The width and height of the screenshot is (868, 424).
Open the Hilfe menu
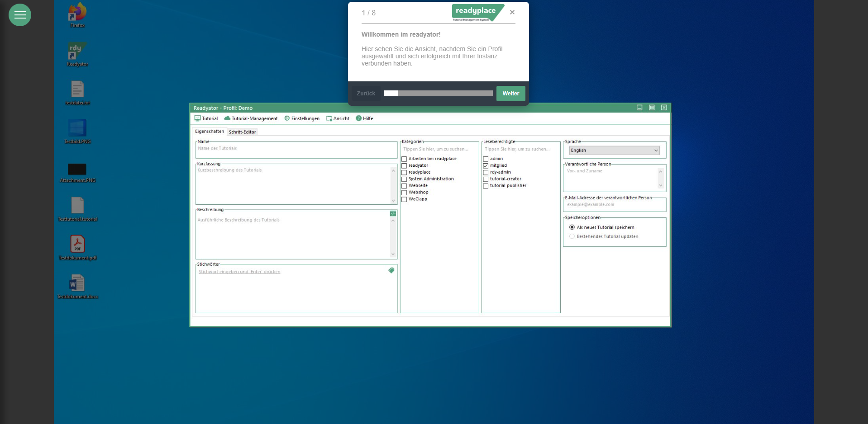coord(365,118)
